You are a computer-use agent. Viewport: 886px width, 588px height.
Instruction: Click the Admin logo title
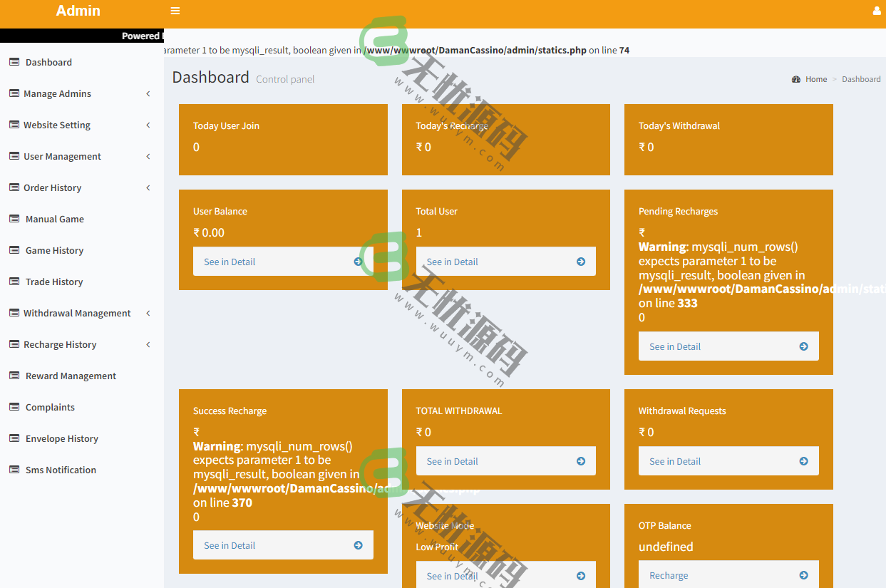pos(78,11)
